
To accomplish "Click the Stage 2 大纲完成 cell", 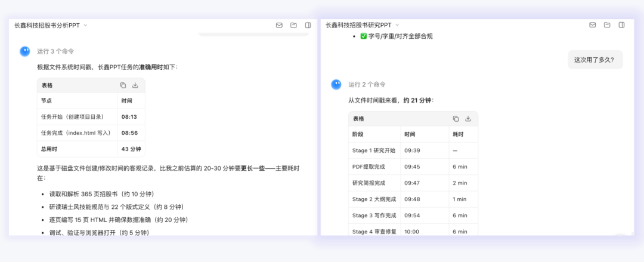I will (374, 199).
